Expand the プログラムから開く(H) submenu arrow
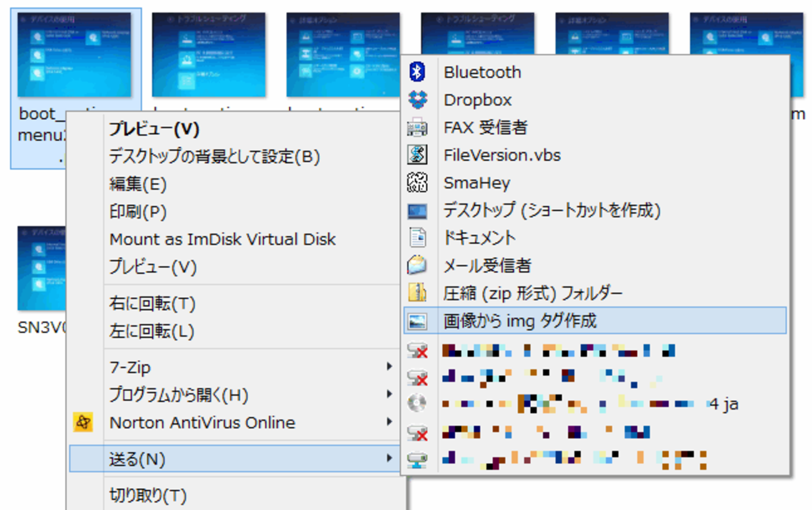Screen dimensions: 812x510 tap(389, 395)
